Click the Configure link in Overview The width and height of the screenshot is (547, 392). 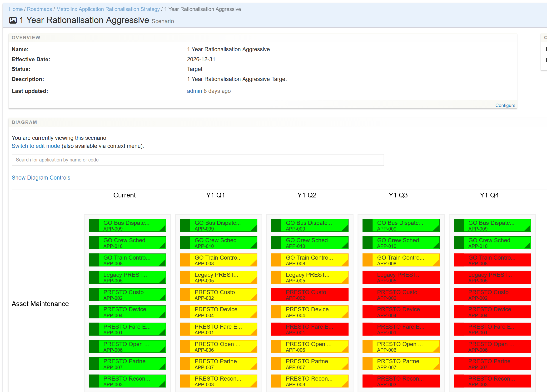click(x=505, y=105)
